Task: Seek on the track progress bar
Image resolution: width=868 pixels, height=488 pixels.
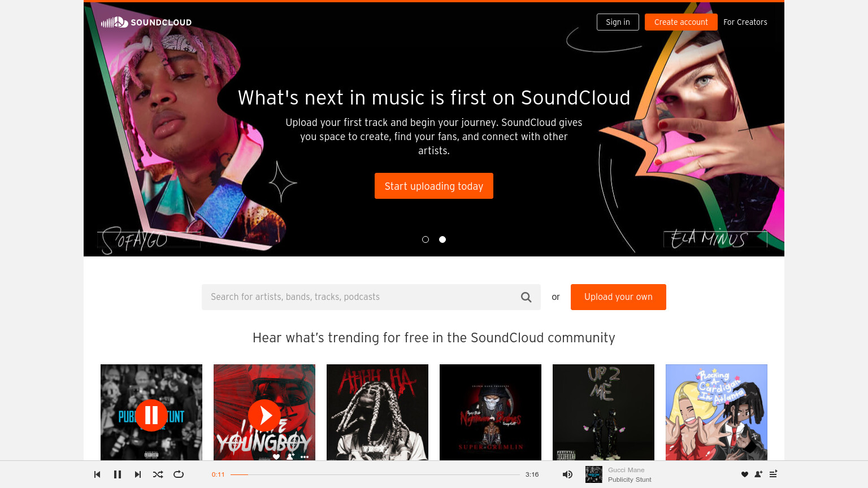Action: tap(375, 474)
